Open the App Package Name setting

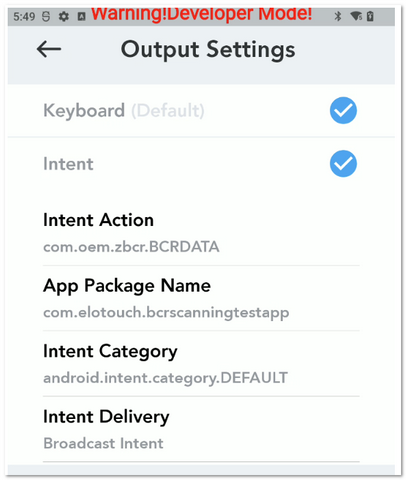click(201, 299)
